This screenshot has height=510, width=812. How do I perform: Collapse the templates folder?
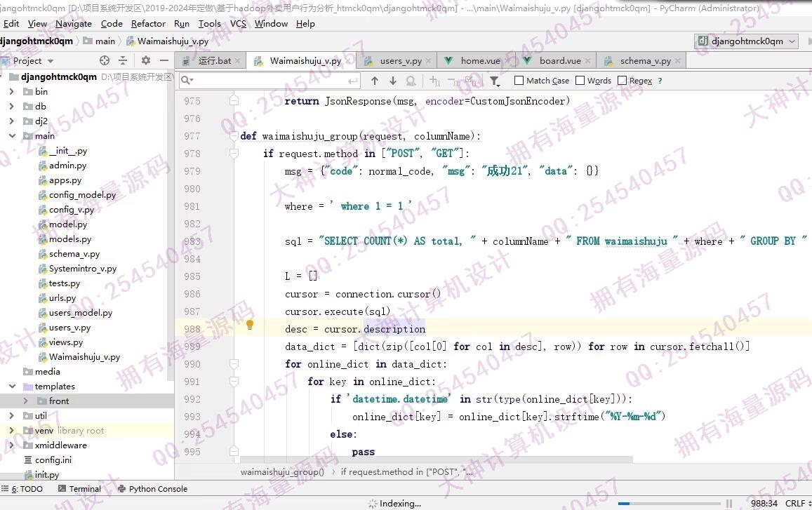point(12,387)
